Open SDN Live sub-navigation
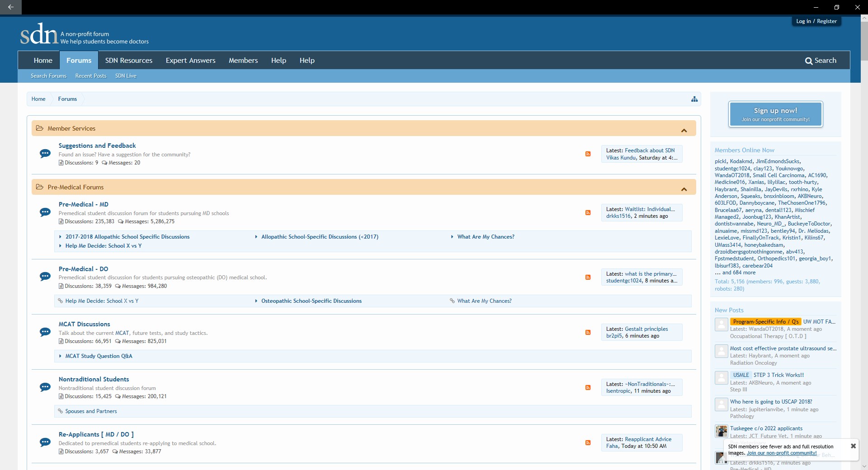 click(x=126, y=76)
